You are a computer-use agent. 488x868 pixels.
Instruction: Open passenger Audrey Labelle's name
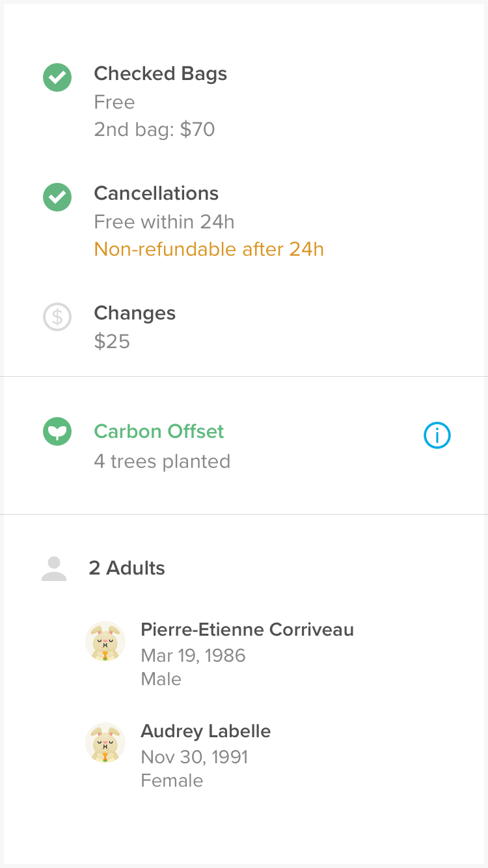tap(206, 731)
